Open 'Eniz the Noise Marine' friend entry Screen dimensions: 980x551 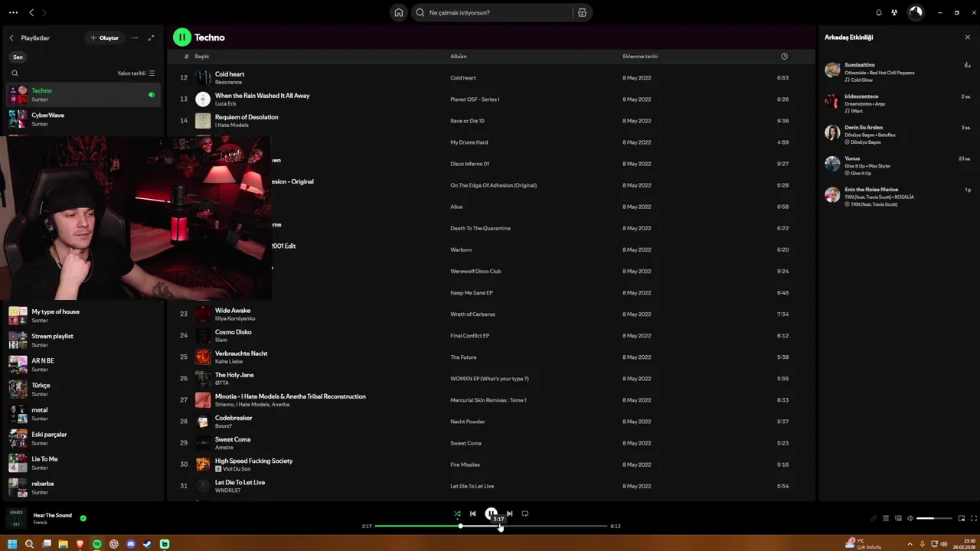coord(897,196)
